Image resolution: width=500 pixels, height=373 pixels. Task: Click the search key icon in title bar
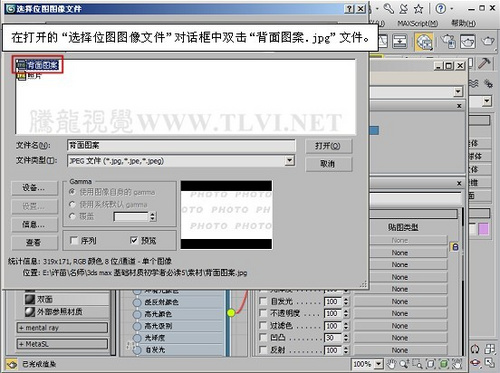pyautogui.click(x=389, y=9)
